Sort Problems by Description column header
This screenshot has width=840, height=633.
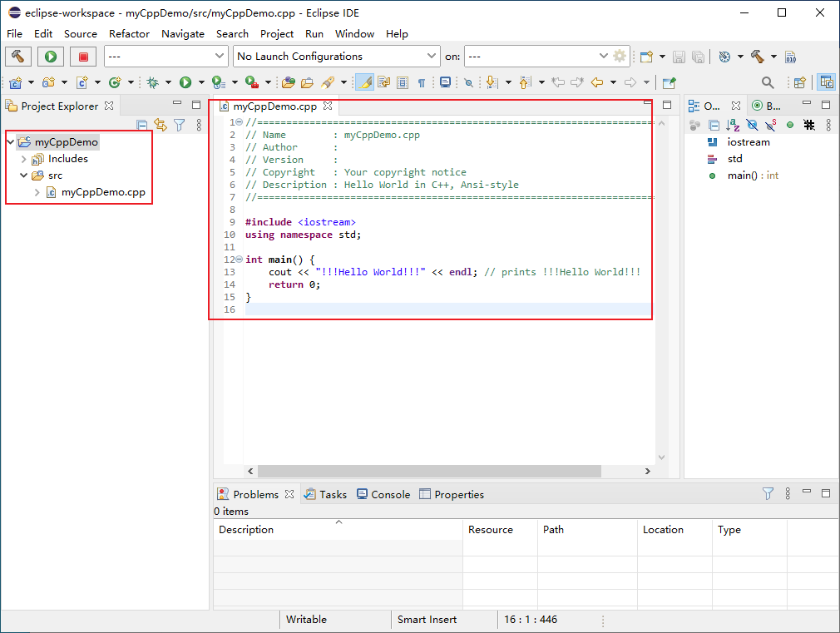[338, 530]
